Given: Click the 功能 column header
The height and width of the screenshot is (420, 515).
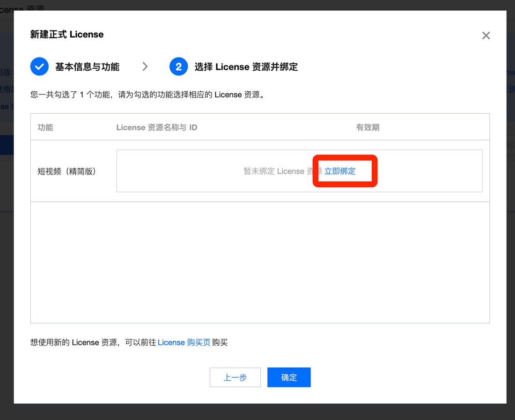Looking at the screenshot, I should 45,127.
